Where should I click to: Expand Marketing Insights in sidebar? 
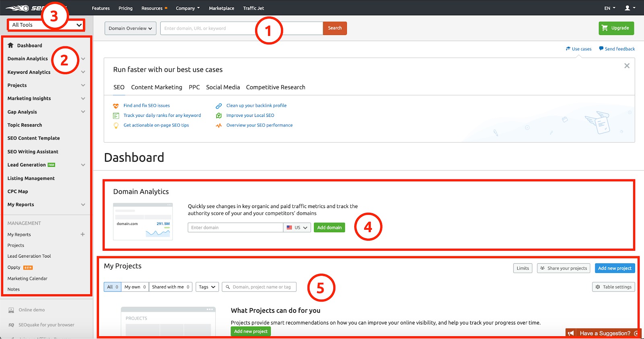[83, 99]
